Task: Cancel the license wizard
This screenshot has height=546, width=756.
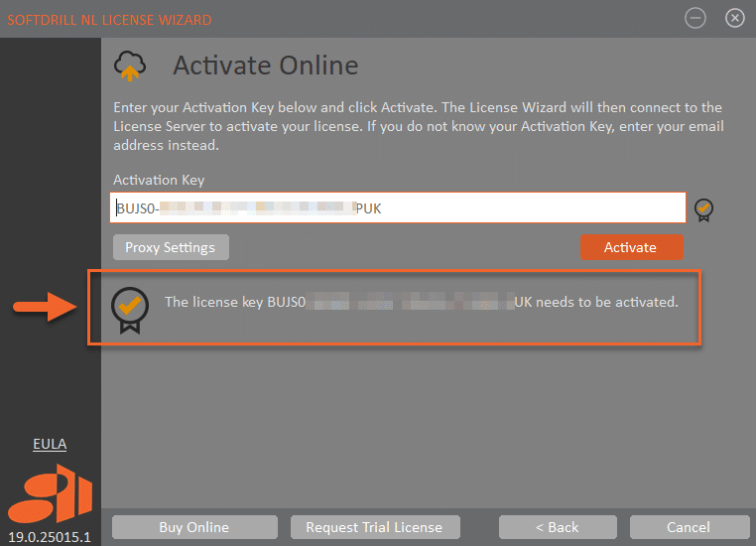Action: tap(689, 527)
